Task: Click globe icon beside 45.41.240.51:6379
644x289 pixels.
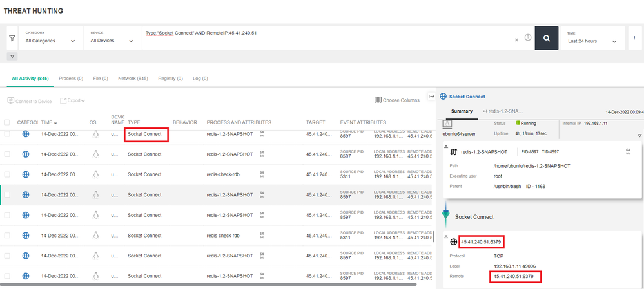Action: click(454, 242)
